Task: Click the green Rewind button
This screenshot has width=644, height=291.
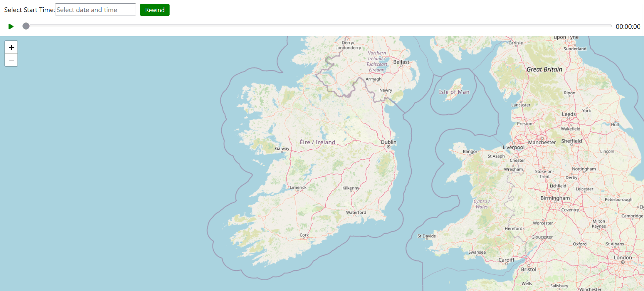Action: pyautogui.click(x=155, y=10)
